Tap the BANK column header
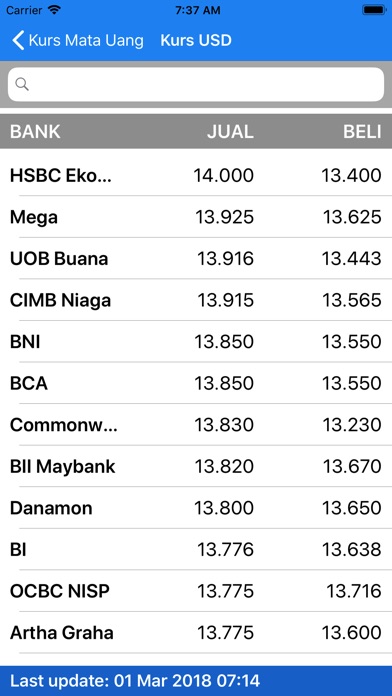392x696 pixels. coord(35,132)
